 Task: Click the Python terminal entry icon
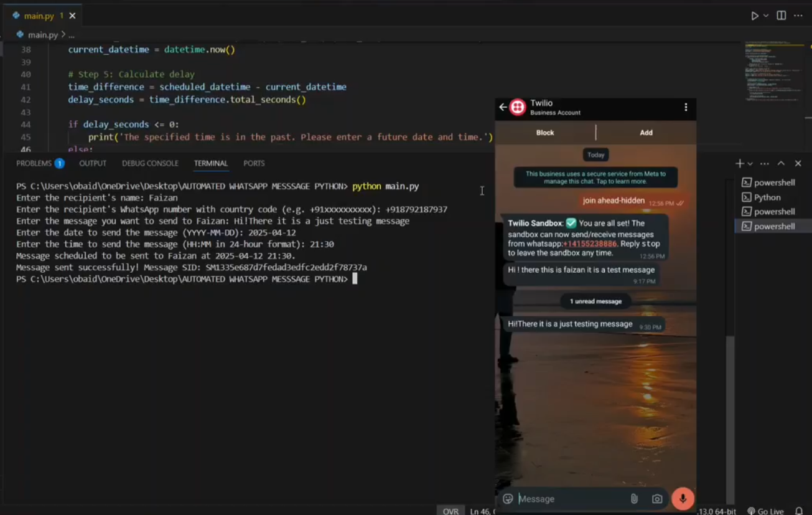pyautogui.click(x=746, y=197)
